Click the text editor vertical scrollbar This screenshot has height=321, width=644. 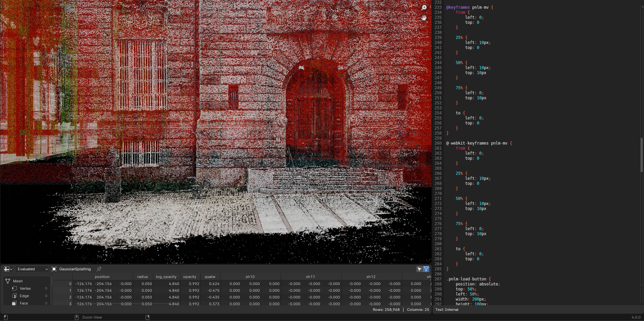pyautogui.click(x=642, y=154)
